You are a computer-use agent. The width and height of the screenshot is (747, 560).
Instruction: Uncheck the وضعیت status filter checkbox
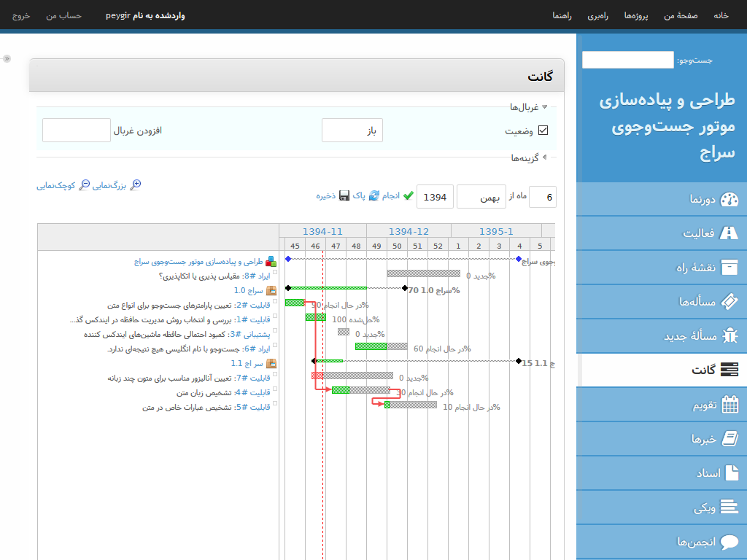coord(543,131)
